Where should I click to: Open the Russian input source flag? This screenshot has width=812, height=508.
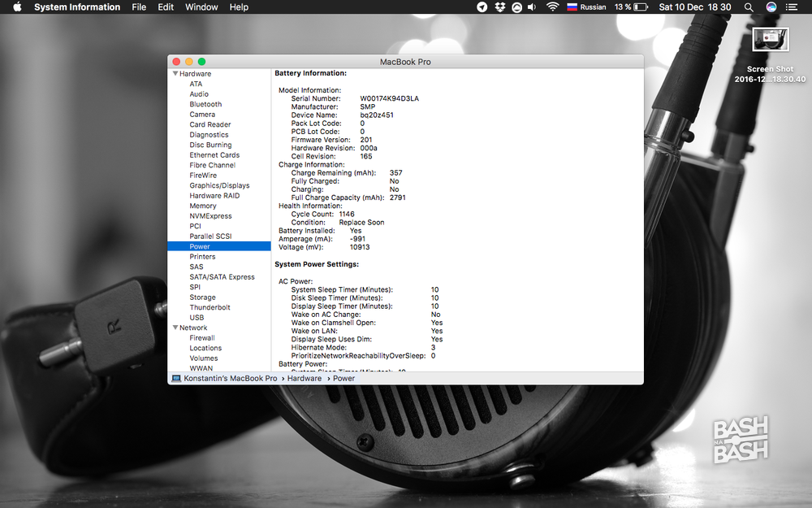pyautogui.click(x=572, y=7)
